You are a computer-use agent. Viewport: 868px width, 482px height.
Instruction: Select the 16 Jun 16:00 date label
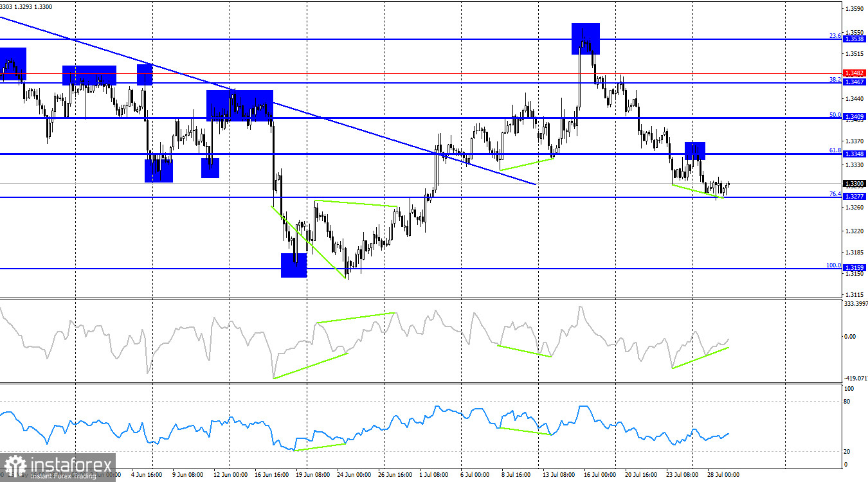tap(271, 475)
